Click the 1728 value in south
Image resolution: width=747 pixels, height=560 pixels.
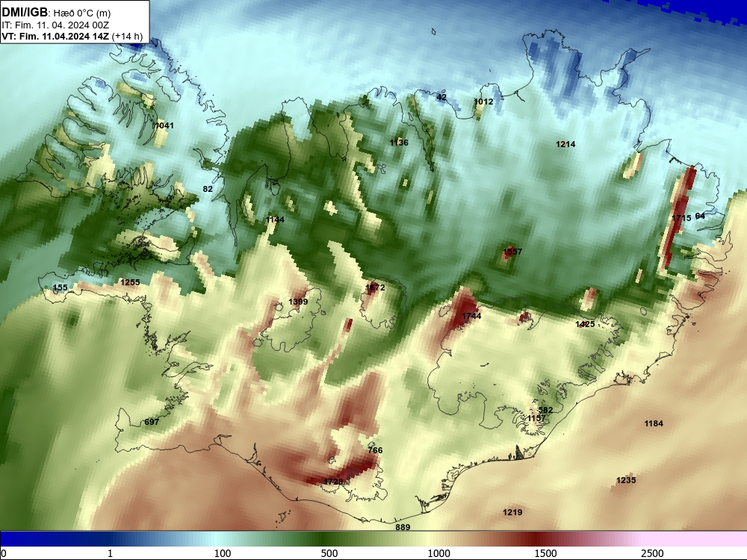tap(333, 482)
